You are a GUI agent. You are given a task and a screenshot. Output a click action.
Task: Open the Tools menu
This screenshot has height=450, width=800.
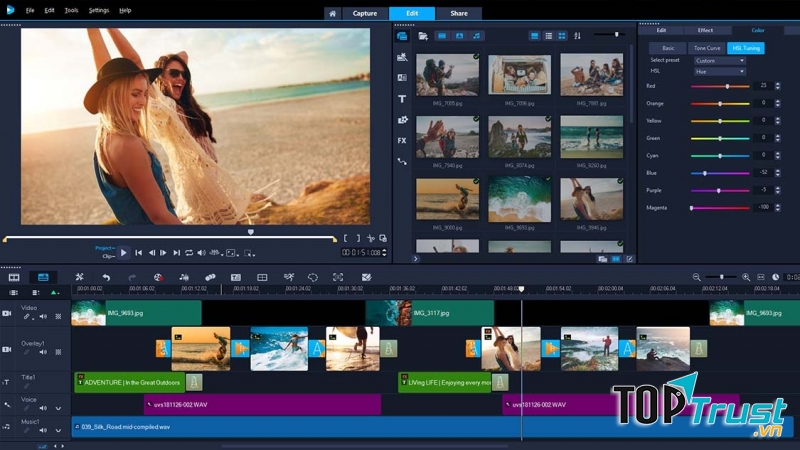pyautogui.click(x=71, y=10)
